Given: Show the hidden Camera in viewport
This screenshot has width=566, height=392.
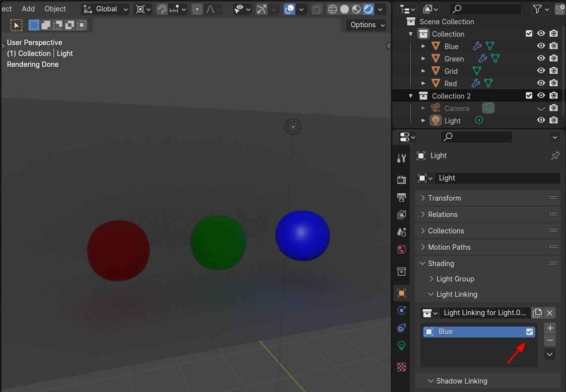Looking at the screenshot, I should tap(541, 108).
